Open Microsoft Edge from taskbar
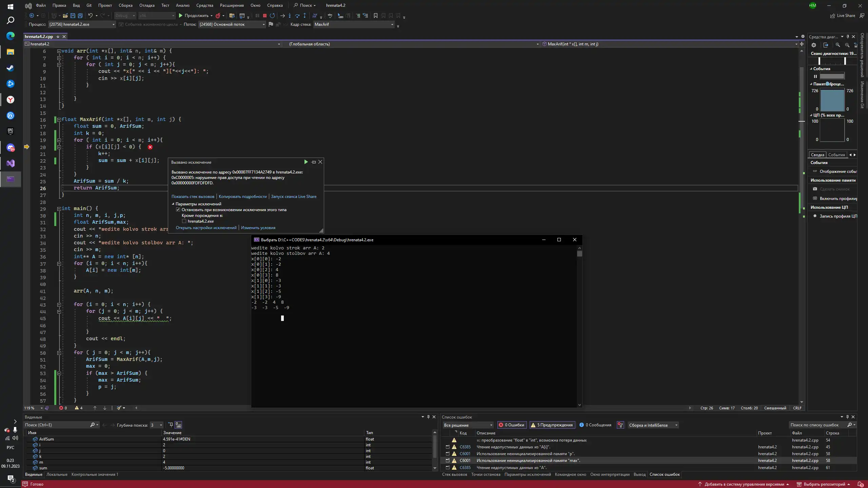The height and width of the screenshot is (488, 868). click(x=11, y=36)
